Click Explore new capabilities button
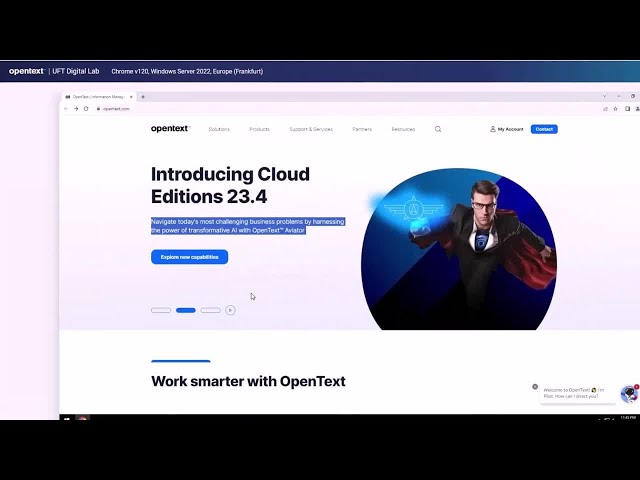640x480 pixels. click(x=189, y=257)
